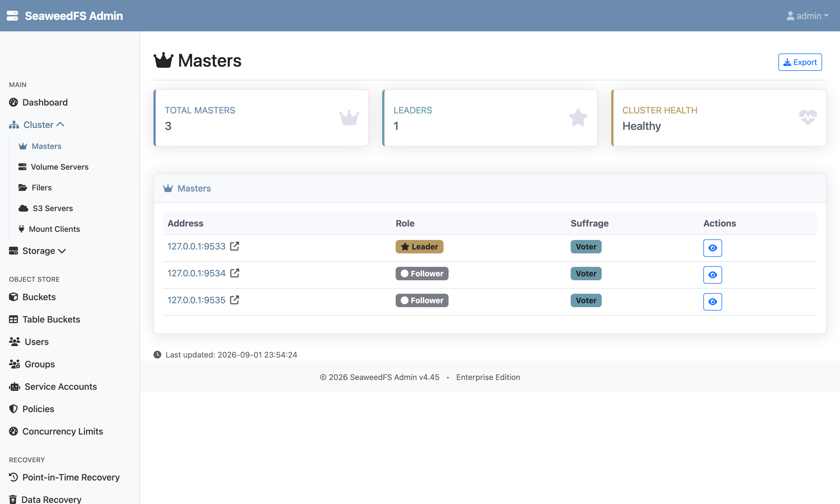Screen dimensions: 840x504
Task: Click the S3 Servers cloud icon
Action: coord(24,208)
